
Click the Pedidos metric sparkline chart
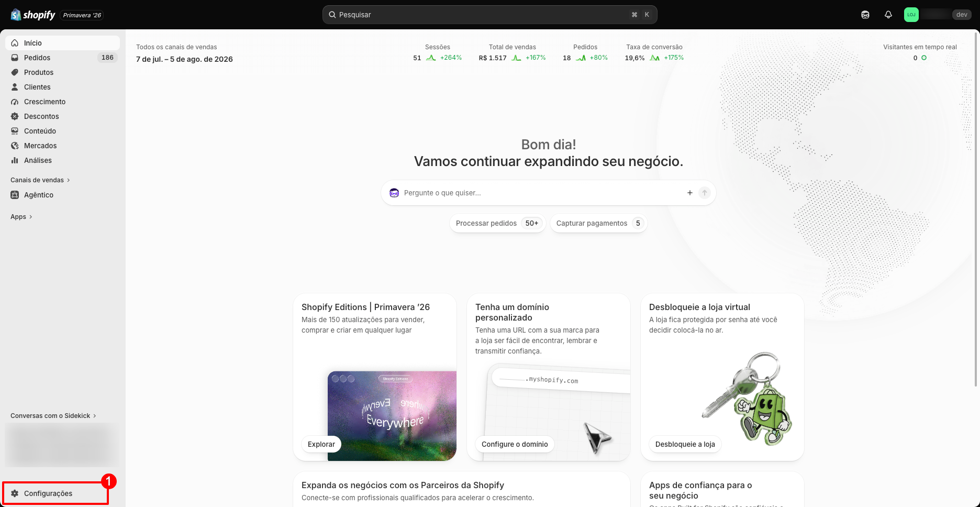[581, 58]
